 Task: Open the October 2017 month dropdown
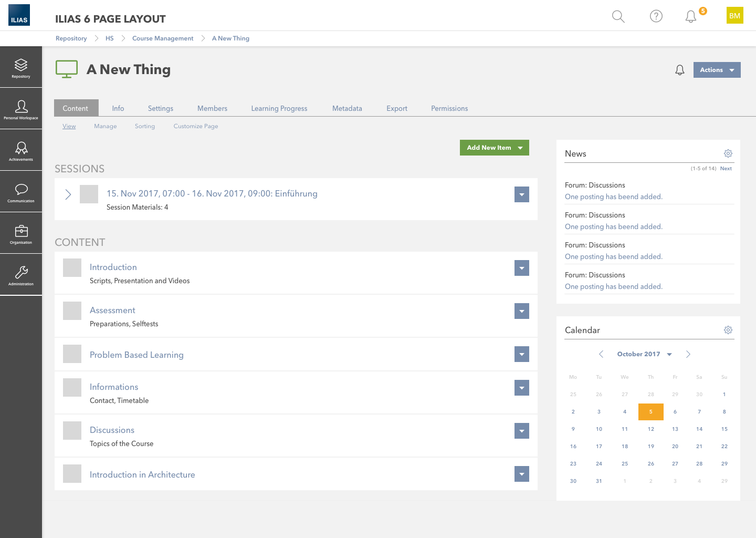(x=644, y=354)
